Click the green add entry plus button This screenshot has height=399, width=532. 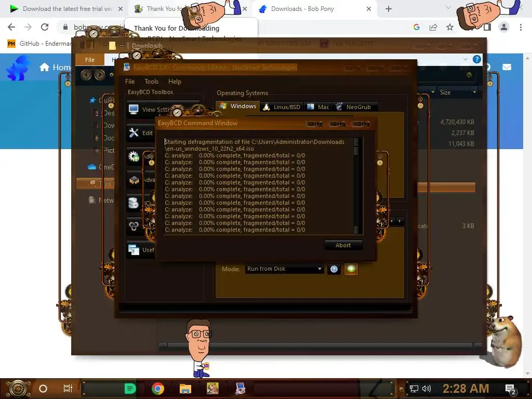point(351,269)
